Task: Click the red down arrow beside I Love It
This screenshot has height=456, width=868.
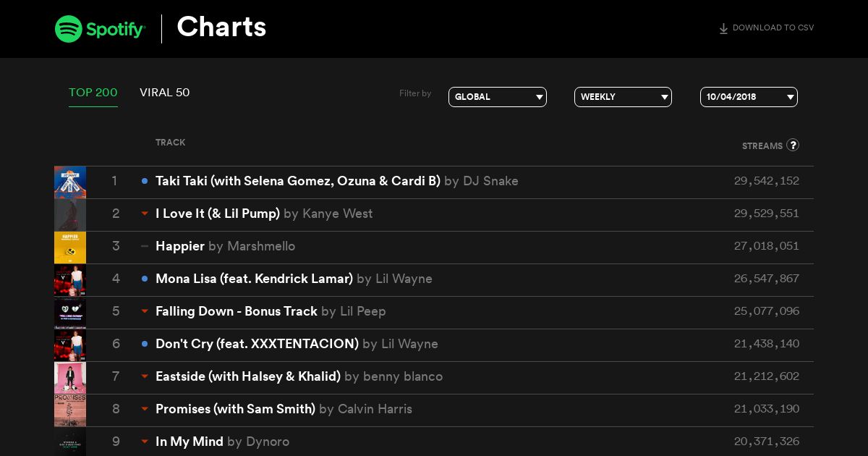Action: point(145,214)
